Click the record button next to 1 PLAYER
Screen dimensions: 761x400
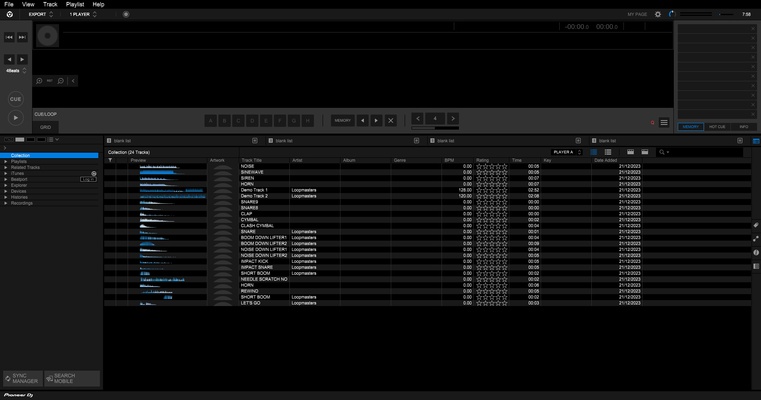[126, 14]
